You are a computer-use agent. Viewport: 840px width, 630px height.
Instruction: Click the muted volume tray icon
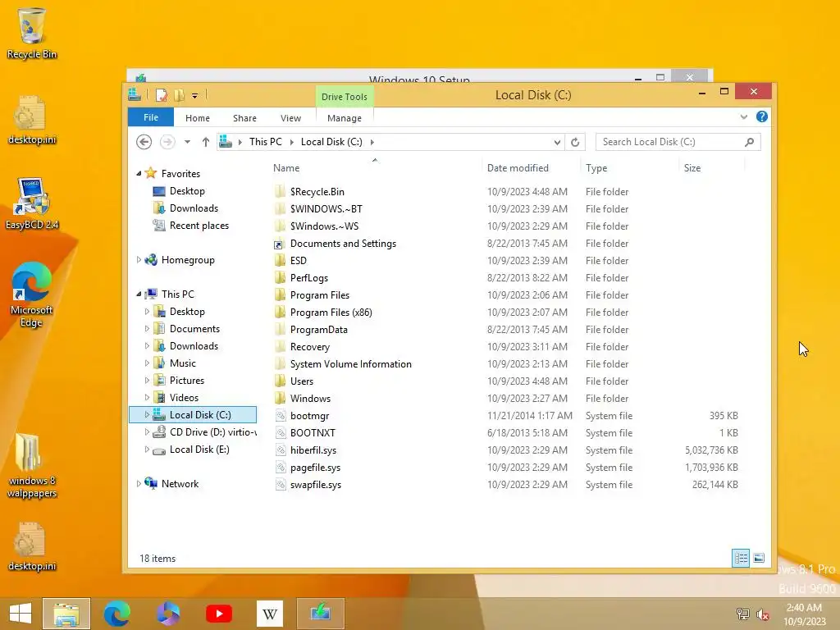point(762,614)
